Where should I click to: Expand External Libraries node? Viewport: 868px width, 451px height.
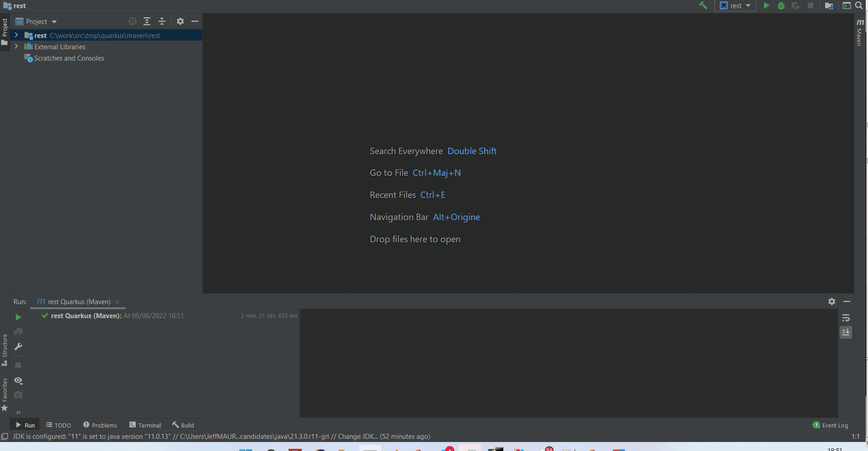click(x=16, y=47)
